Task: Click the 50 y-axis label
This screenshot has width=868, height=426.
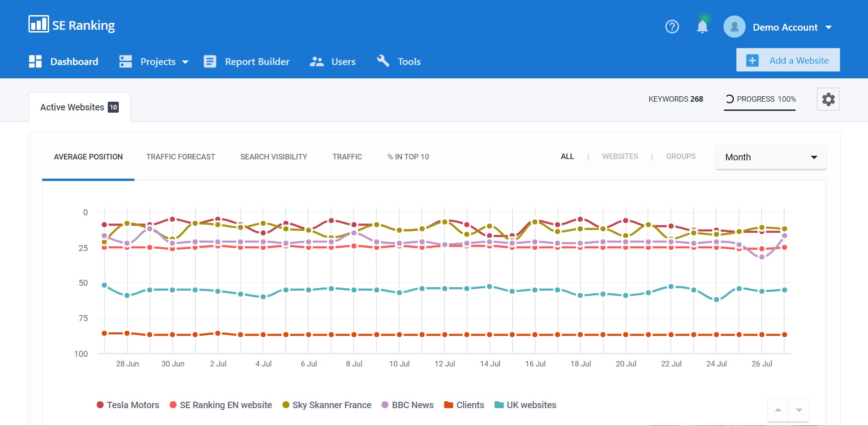Action: coord(83,283)
